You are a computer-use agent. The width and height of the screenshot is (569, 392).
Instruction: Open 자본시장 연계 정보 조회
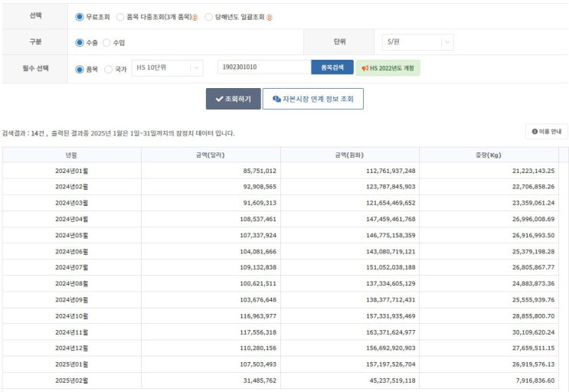312,99
